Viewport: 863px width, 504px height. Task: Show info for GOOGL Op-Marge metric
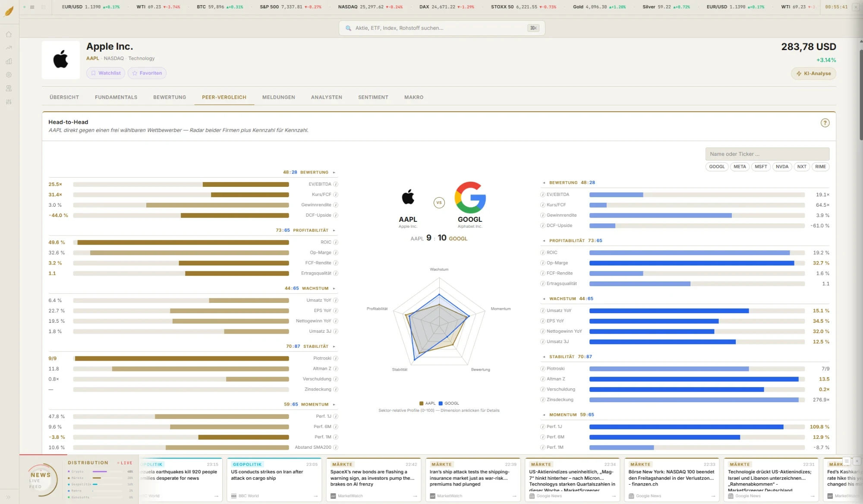point(543,263)
